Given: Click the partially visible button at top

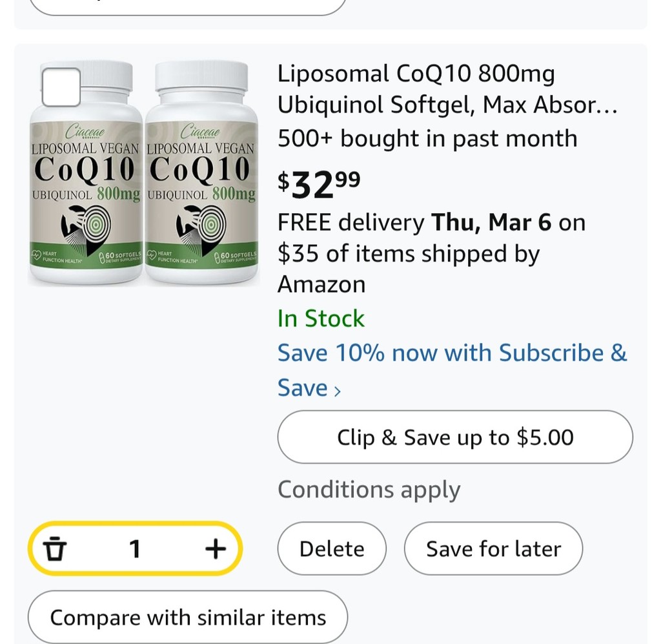Looking at the screenshot, I should (188, 6).
